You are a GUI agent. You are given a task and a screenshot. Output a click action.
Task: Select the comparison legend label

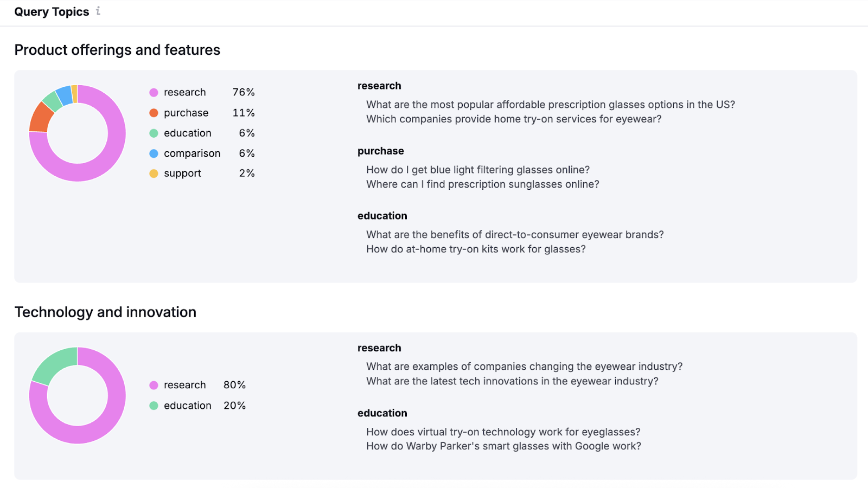[192, 153]
